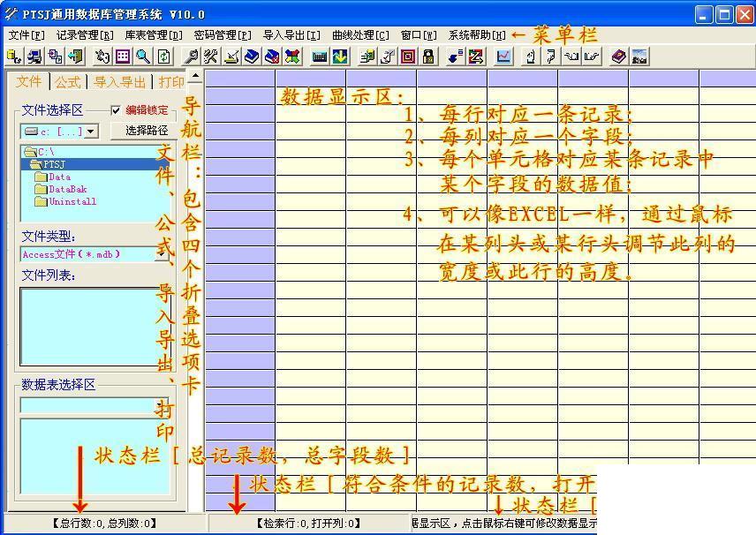Screen dimensions: 756x535
Task: Click the blue book toolbar icon
Action: click(x=252, y=57)
